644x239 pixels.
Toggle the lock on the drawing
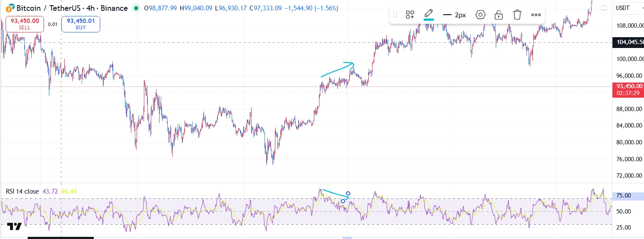499,15
